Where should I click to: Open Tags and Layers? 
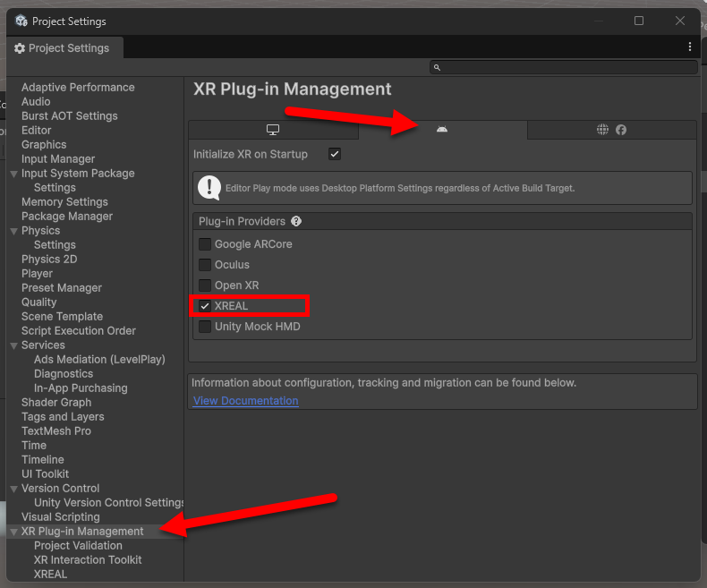click(63, 417)
